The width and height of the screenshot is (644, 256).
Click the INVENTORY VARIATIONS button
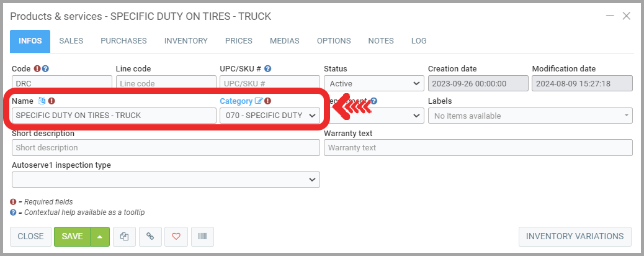[575, 237]
